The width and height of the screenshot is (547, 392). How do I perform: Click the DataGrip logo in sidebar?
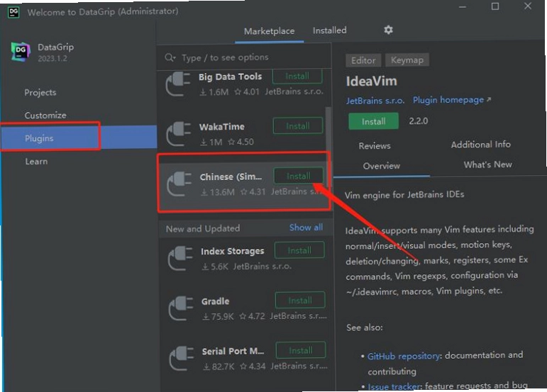click(x=21, y=52)
